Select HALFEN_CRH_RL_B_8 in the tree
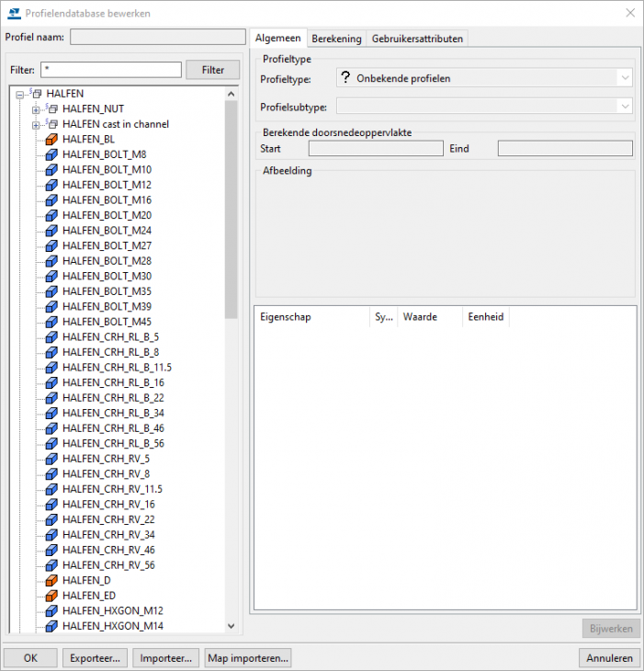644x671 pixels. point(111,352)
